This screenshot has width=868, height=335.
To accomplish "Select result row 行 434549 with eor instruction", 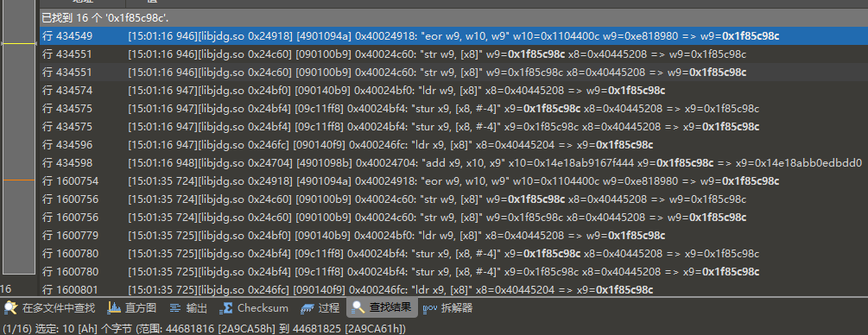I will [x=454, y=36].
